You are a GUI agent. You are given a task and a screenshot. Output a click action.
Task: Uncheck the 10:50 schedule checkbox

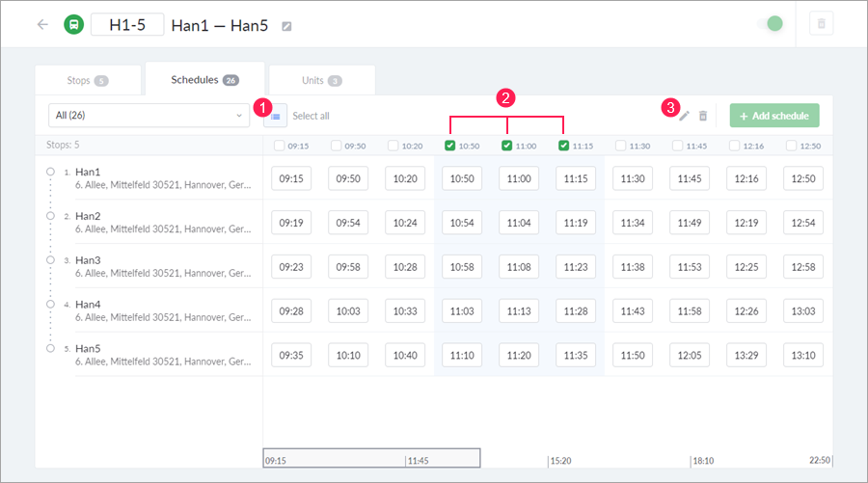tap(450, 147)
